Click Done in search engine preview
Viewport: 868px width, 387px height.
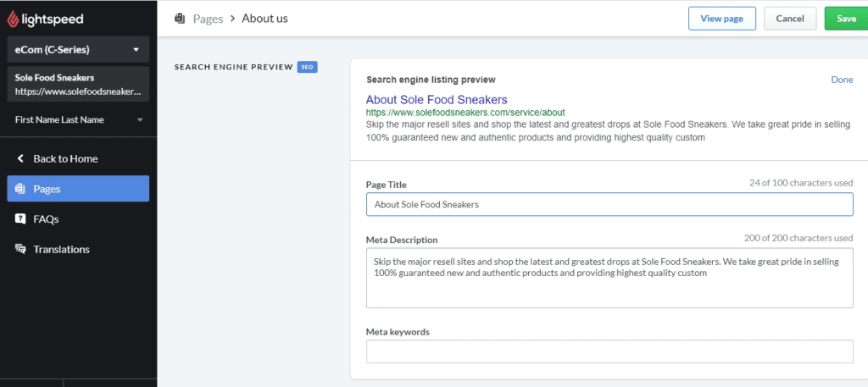click(842, 80)
